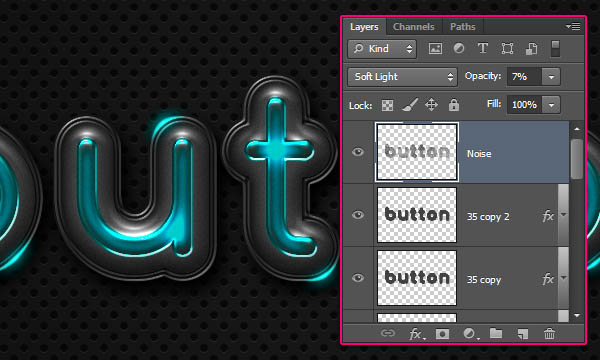Toggle layer filtering switch on or off
Image resolution: width=600 pixels, height=360 pixels.
555,49
